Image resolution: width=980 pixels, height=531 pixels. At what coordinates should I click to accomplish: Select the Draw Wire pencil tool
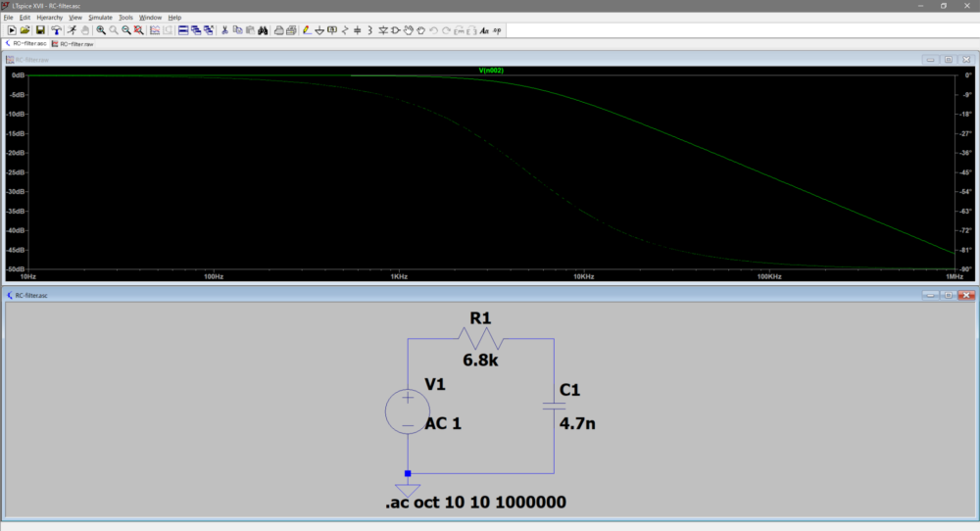307,30
